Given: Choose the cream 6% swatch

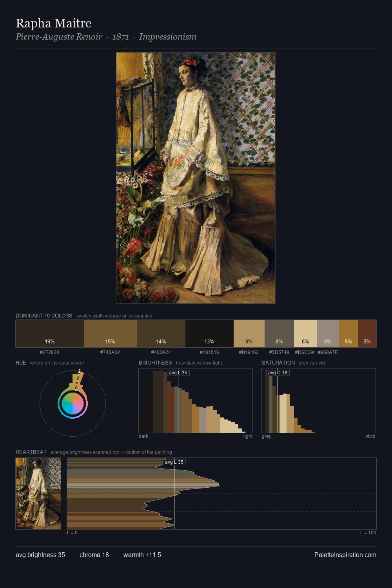Looking at the screenshot, I should pyautogui.click(x=305, y=334).
